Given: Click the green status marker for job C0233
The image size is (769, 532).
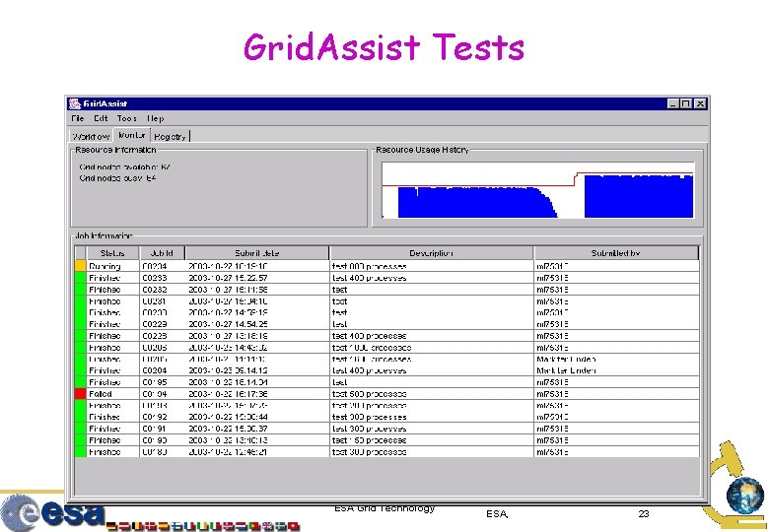Looking at the screenshot, I should click(x=81, y=278).
